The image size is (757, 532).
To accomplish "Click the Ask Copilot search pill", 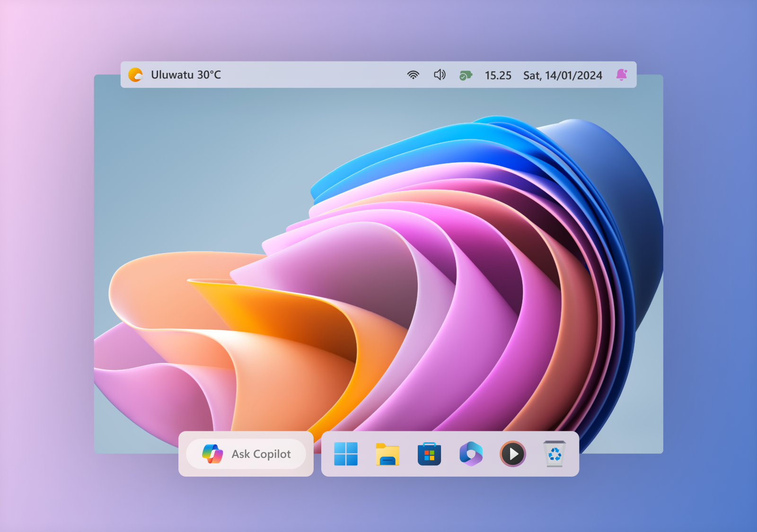I will pos(246,454).
